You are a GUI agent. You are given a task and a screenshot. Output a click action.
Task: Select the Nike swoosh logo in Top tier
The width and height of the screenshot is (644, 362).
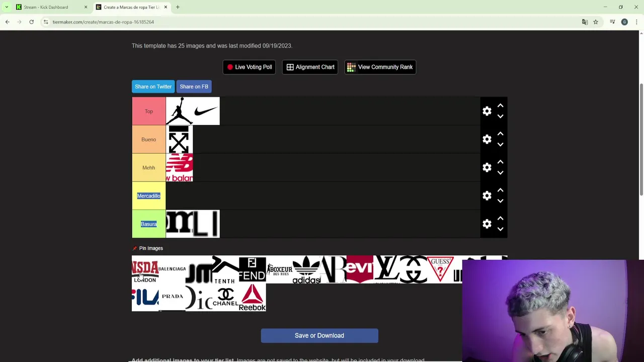(x=206, y=111)
